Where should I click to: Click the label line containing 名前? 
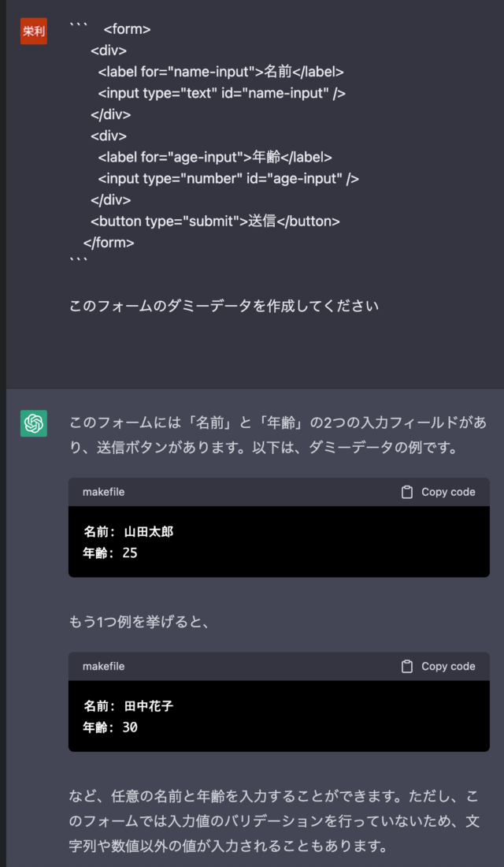click(220, 72)
